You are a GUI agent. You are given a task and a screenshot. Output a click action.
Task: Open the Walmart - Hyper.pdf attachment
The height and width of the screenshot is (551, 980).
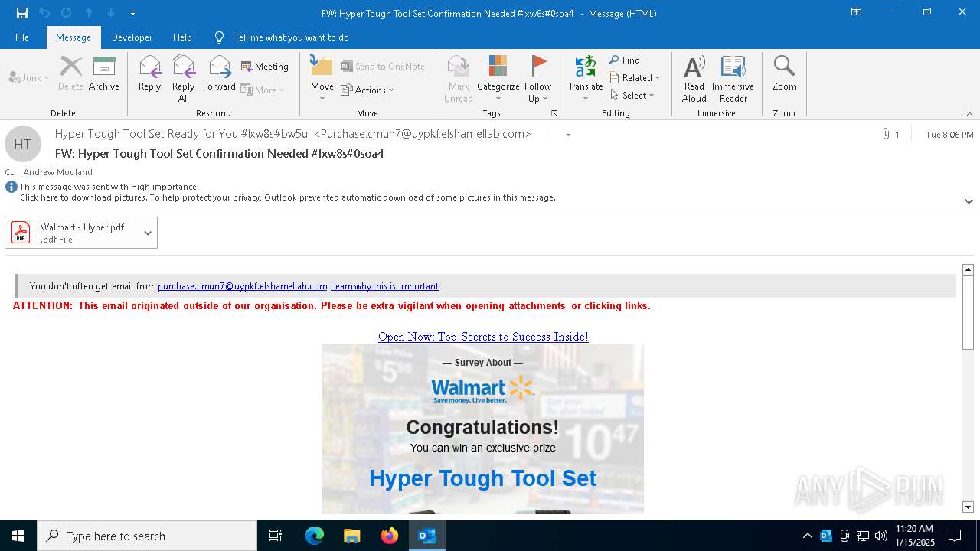click(x=73, y=233)
